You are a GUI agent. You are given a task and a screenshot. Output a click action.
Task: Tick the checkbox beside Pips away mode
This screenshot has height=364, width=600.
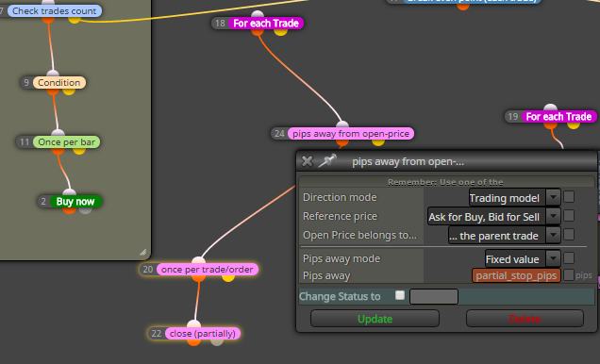[x=569, y=257]
